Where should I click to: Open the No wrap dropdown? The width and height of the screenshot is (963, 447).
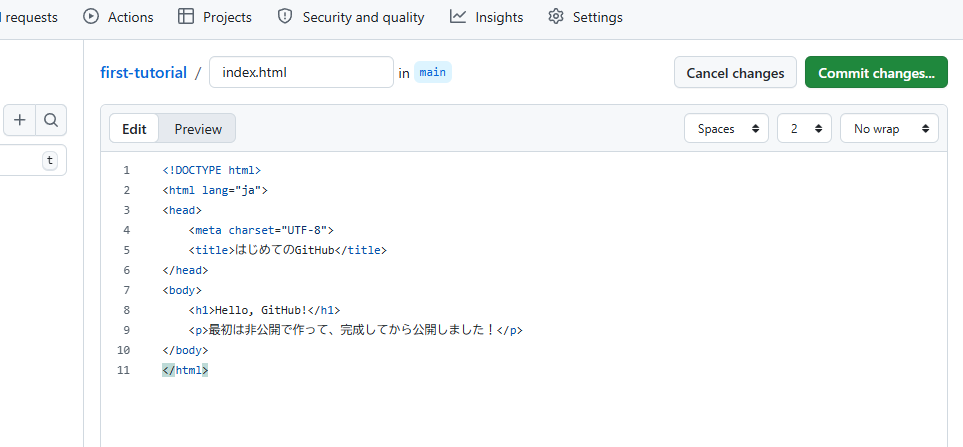tap(889, 129)
